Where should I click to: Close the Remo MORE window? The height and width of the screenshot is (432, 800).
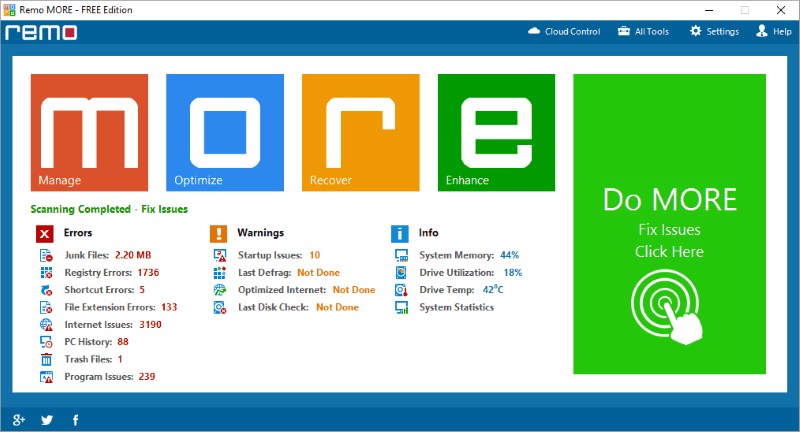(x=781, y=10)
